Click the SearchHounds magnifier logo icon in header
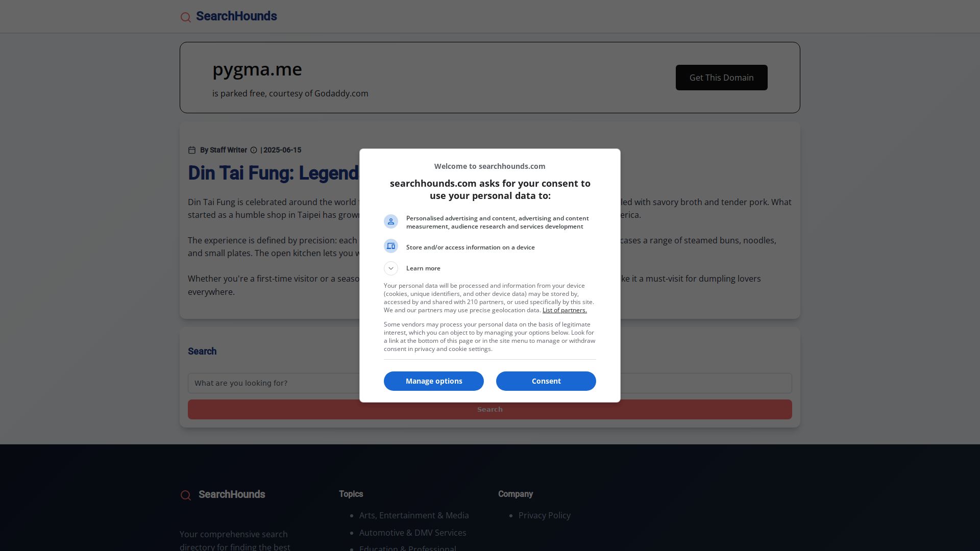Image resolution: width=980 pixels, height=551 pixels. (186, 17)
